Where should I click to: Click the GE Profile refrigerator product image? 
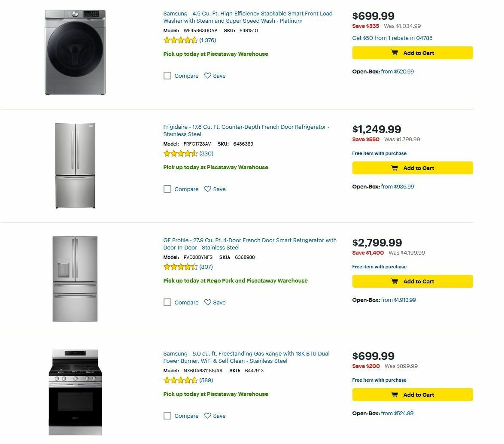pyautogui.click(x=75, y=279)
